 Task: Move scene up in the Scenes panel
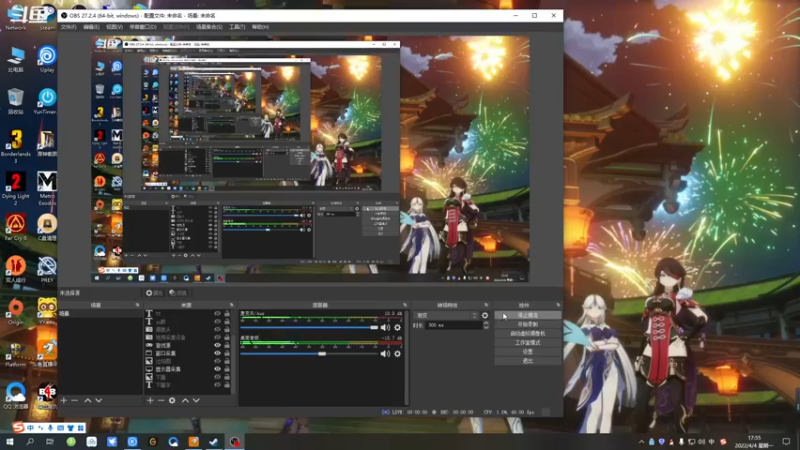(x=88, y=401)
